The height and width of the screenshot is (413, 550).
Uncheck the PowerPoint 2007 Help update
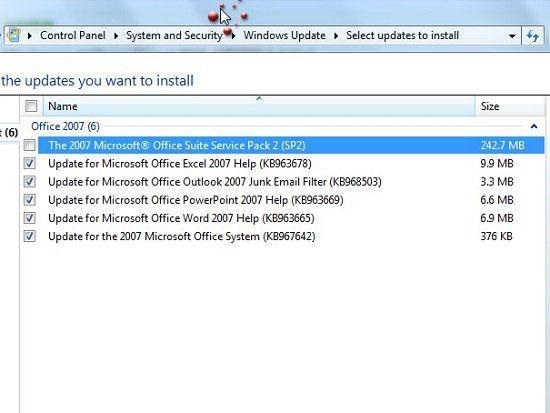[x=30, y=200]
